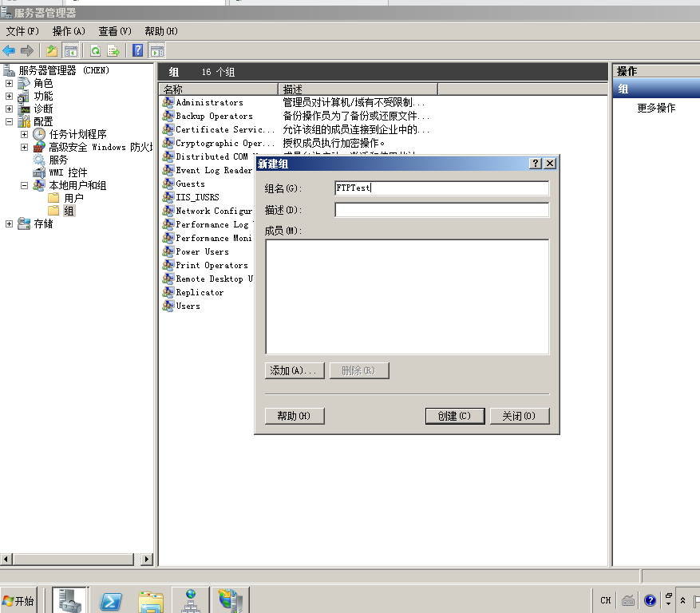Launch PowerShell from the taskbar
This screenshot has width=700, height=613.
pyautogui.click(x=110, y=601)
